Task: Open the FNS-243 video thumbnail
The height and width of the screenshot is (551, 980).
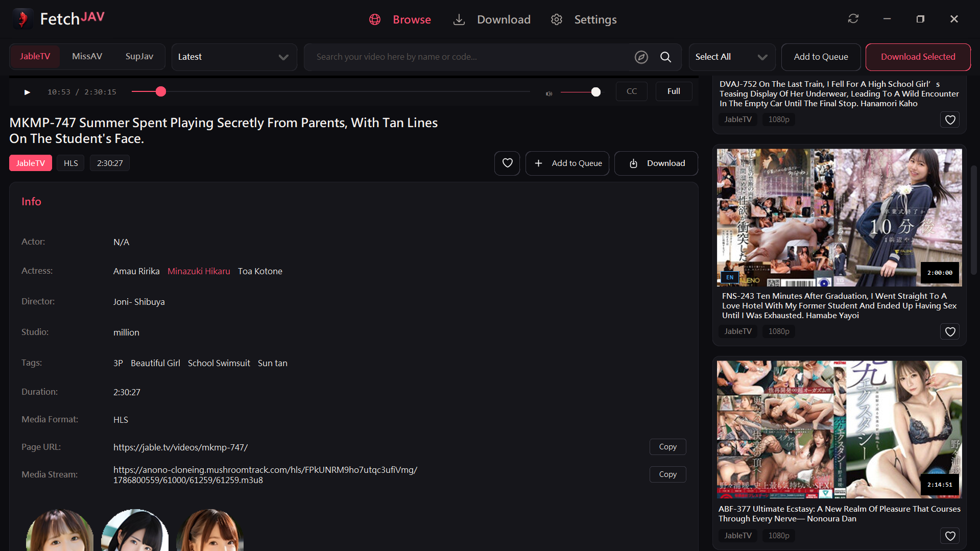Action: coord(840,218)
